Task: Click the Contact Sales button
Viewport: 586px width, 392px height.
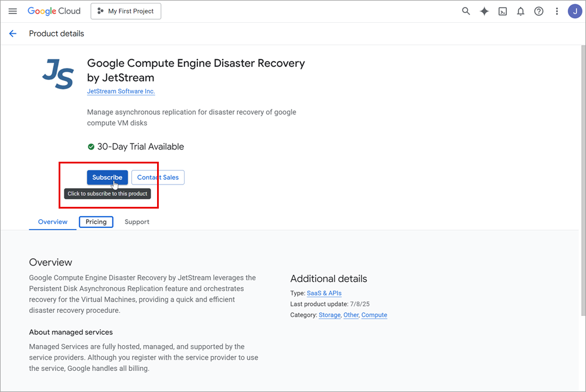Action: (x=158, y=178)
